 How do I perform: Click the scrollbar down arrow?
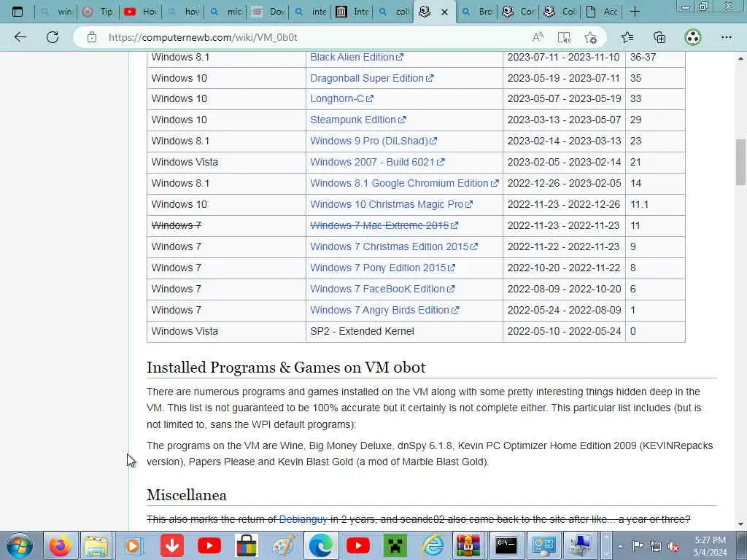coord(740,524)
